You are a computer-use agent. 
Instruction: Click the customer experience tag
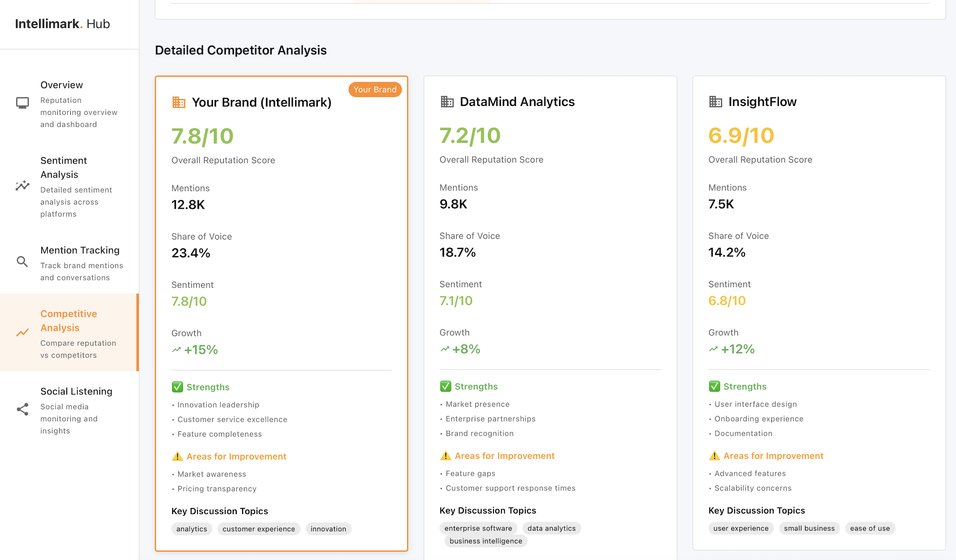click(259, 529)
